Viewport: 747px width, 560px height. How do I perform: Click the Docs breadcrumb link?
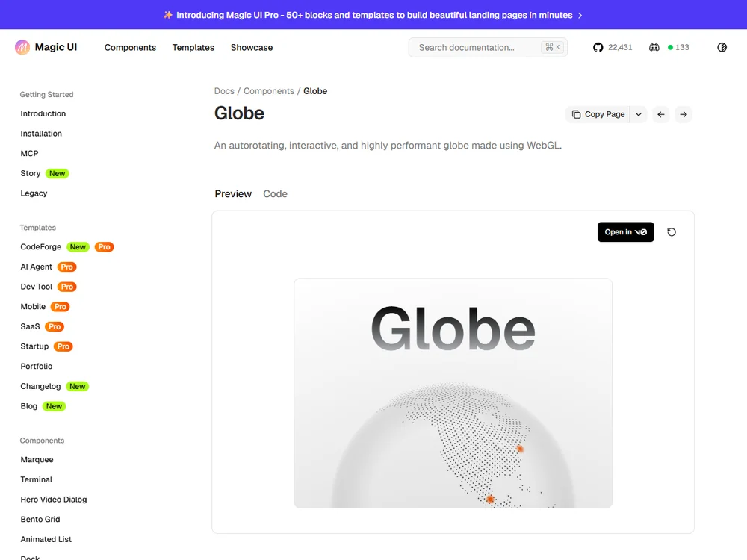pyautogui.click(x=224, y=91)
